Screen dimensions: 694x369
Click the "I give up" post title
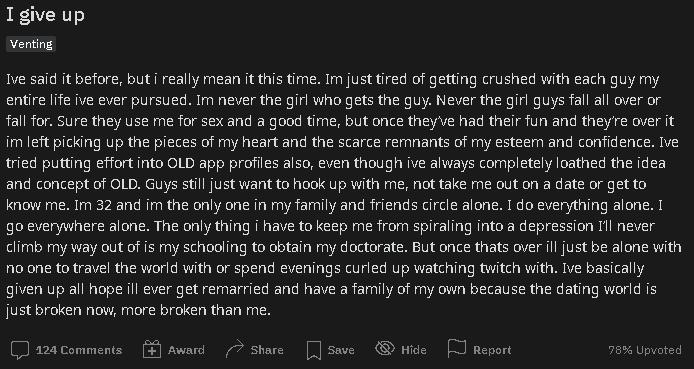tap(45, 15)
